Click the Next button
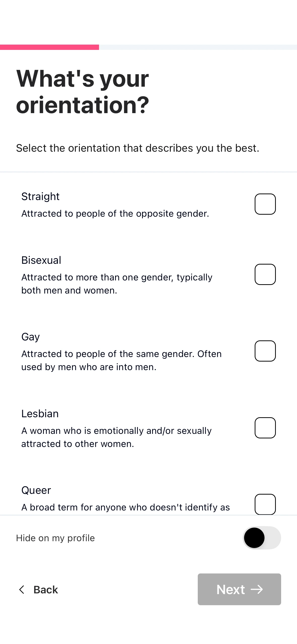The width and height of the screenshot is (297, 644). pyautogui.click(x=239, y=589)
